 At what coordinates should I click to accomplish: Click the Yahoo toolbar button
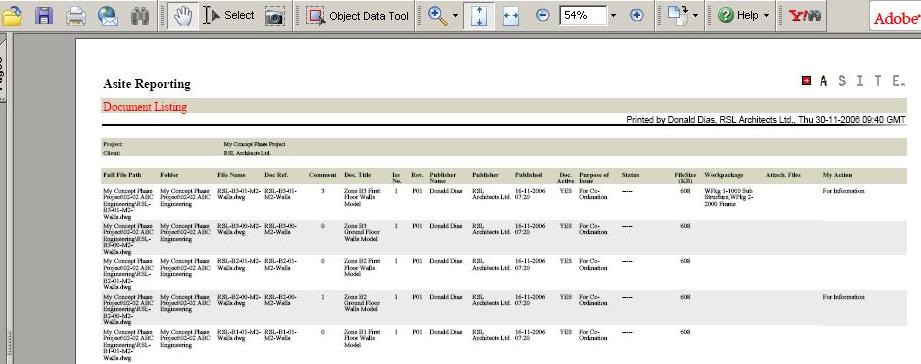[805, 16]
